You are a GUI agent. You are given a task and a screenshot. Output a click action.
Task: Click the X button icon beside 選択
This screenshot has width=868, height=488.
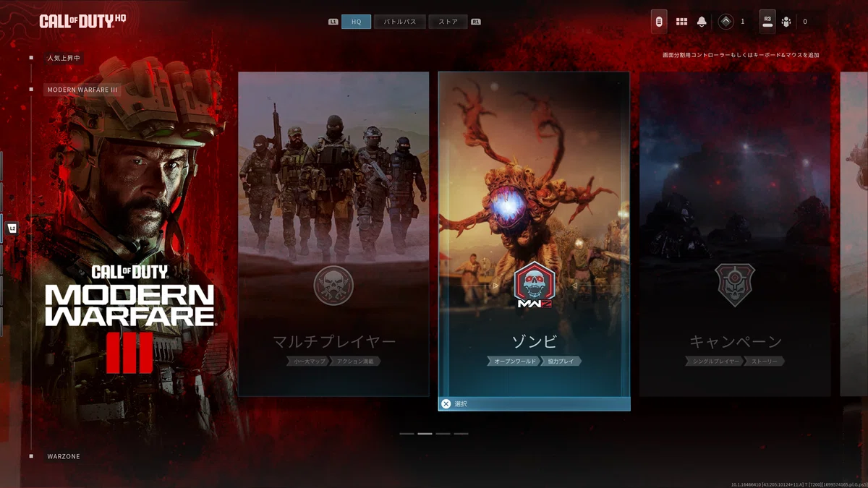click(x=446, y=404)
